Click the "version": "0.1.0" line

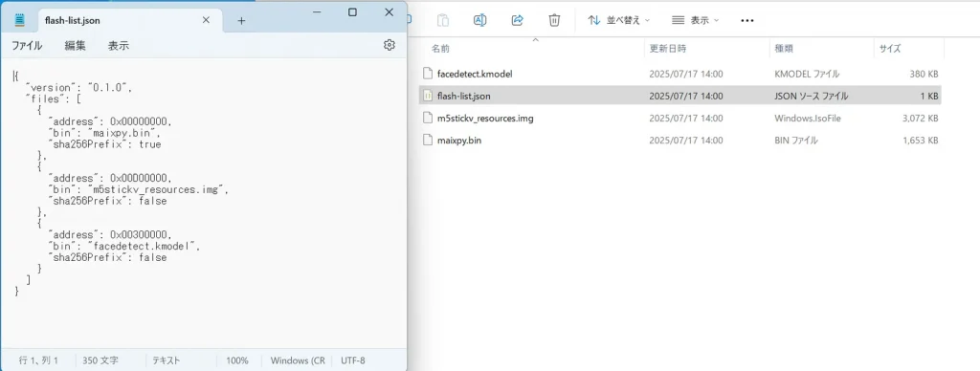79,87
